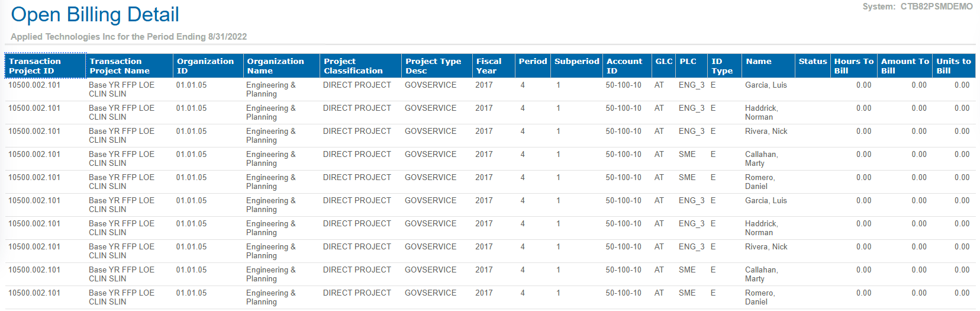This screenshot has width=980, height=311.
Task: Click the Organization Name column header
Action: (x=275, y=66)
